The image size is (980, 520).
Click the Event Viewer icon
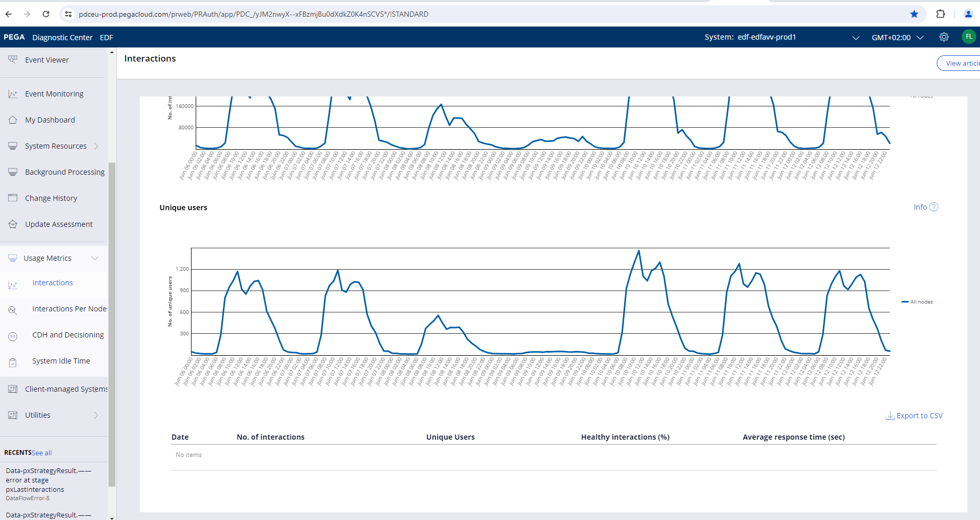13,59
